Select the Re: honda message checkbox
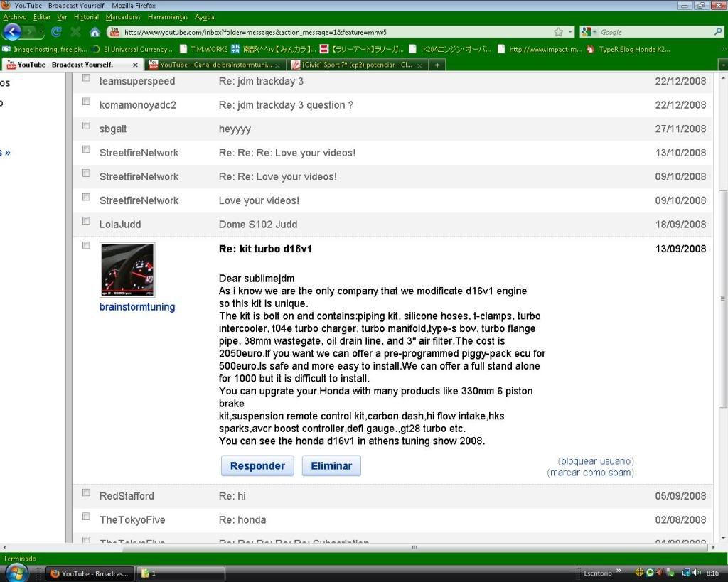728x582 pixels. [x=86, y=516]
